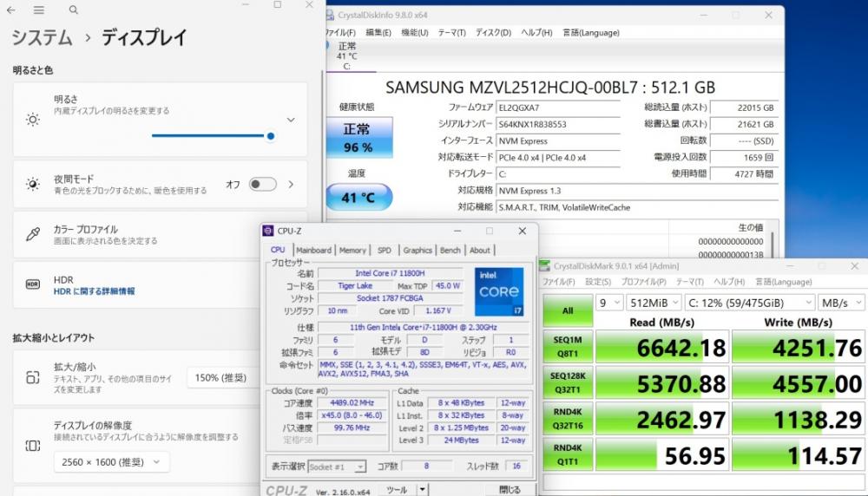Open the MB/s unit dropdown in CrystalDiskMark
868x496 pixels.
841,303
